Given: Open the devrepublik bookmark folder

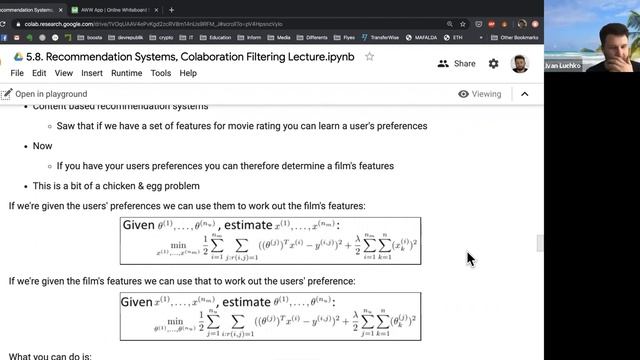Looking at the screenshot, I should click(126, 38).
